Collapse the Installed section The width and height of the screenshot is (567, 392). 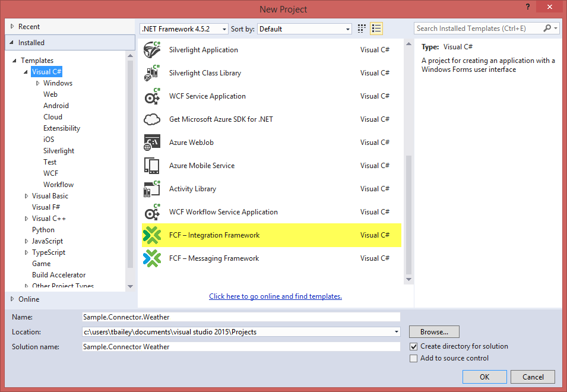click(x=12, y=43)
